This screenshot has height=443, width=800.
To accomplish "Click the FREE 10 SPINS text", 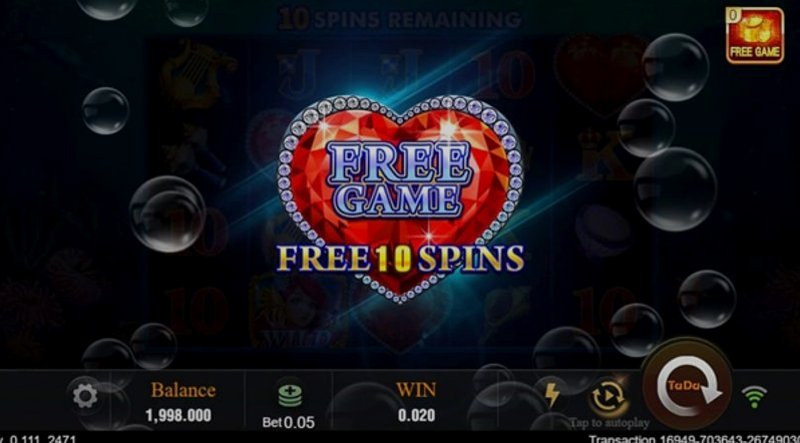I will (x=401, y=258).
